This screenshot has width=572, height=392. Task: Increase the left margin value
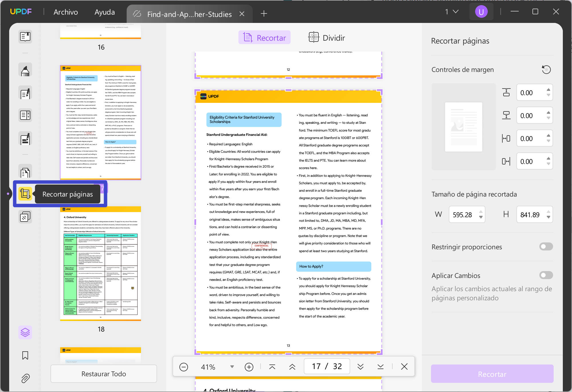pyautogui.click(x=548, y=136)
